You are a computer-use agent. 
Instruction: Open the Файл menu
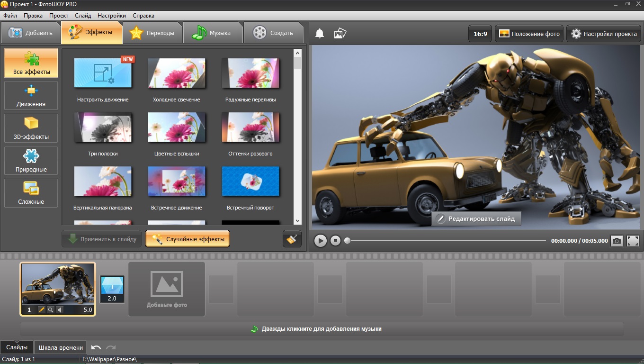10,16
